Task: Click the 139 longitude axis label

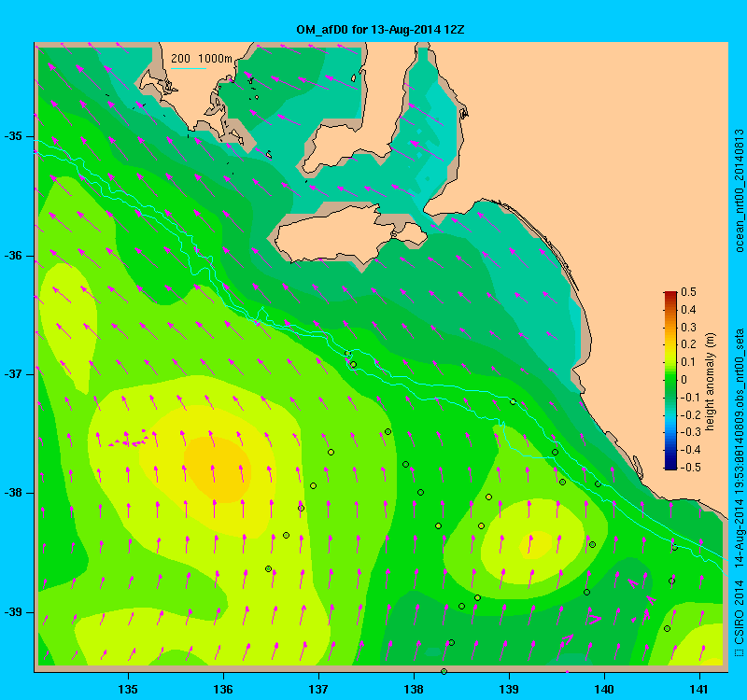Action: tap(509, 689)
